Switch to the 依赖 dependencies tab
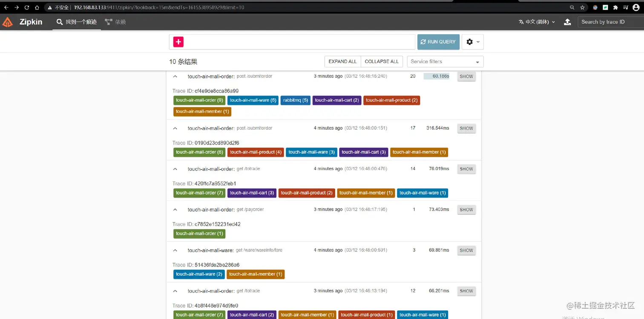Image resolution: width=644 pixels, height=319 pixels. point(115,22)
